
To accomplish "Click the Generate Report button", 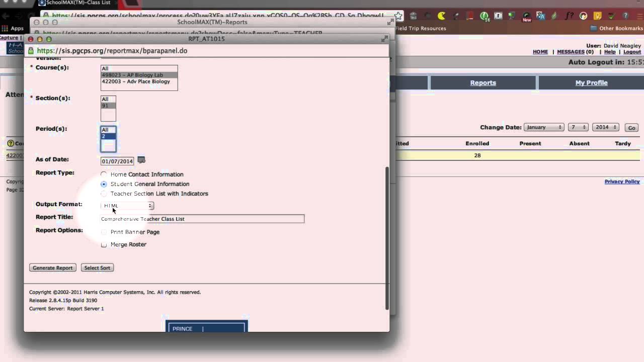I will (x=52, y=268).
